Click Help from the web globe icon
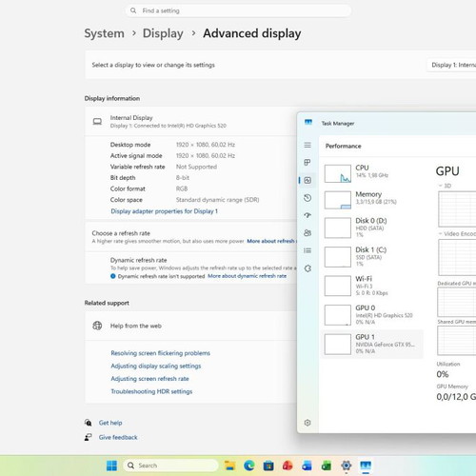This screenshot has height=476, width=476. click(97, 326)
